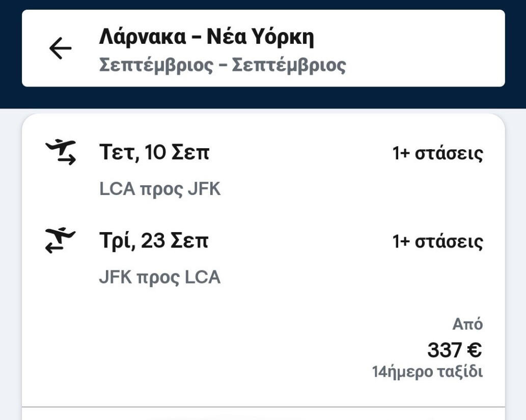Edit the Σεπτέμβριος – Σεπτέμβριος date range
Screen dimensions: 526x420
pos(222,65)
